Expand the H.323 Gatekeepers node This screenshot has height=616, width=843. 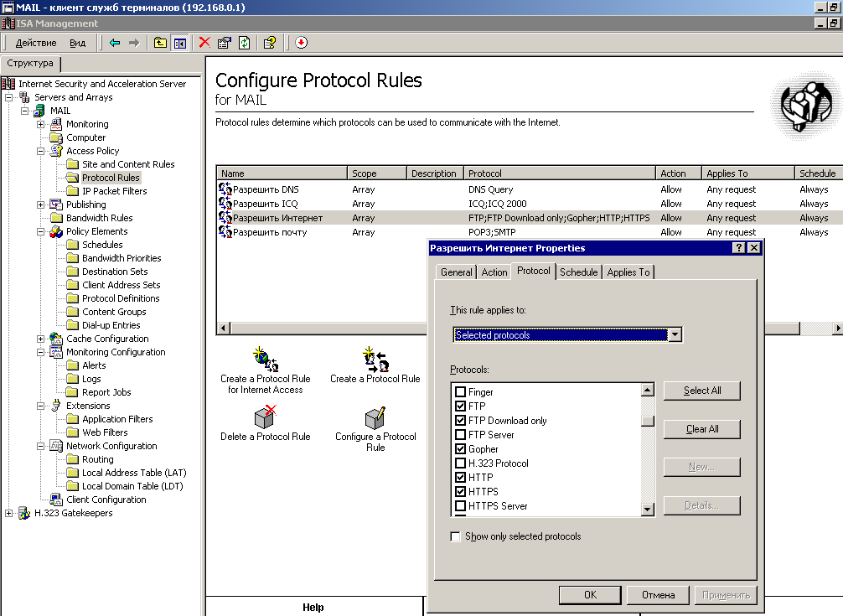click(9, 513)
